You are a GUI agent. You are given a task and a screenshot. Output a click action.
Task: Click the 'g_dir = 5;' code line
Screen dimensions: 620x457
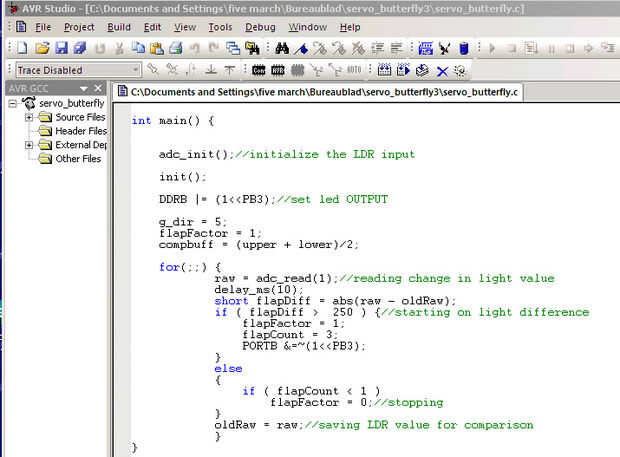193,222
